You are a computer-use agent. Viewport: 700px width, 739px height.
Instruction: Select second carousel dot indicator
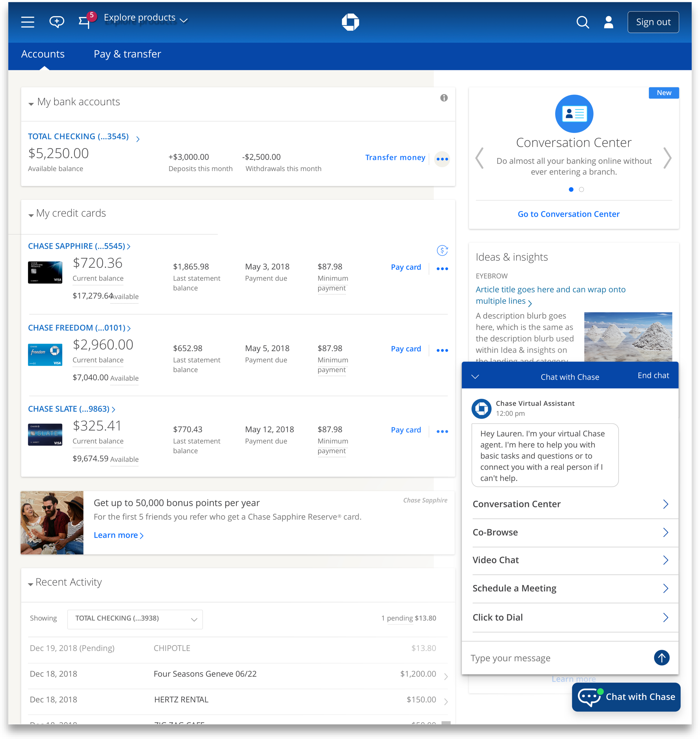tap(581, 190)
